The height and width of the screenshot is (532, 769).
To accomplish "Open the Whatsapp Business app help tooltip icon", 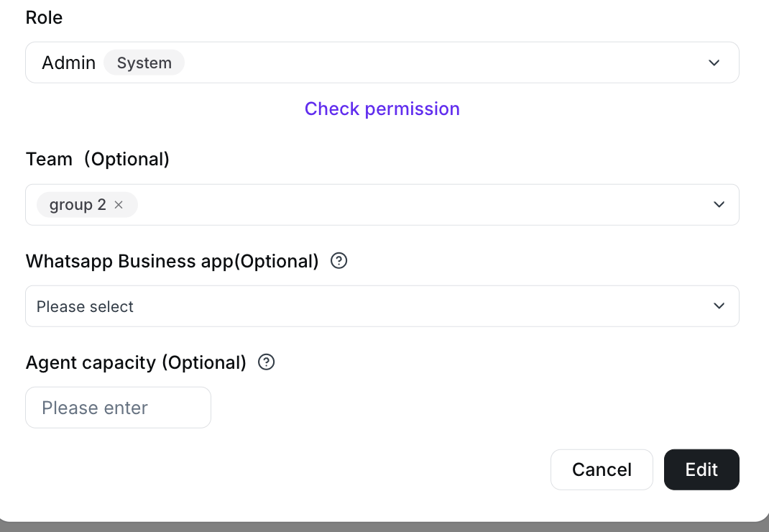I will pyautogui.click(x=339, y=260).
